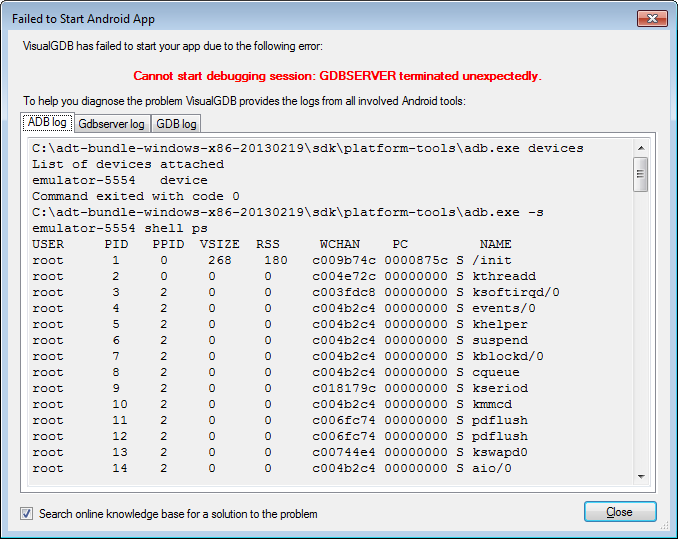Click the USER column header in log
The width and height of the screenshot is (678, 539).
coord(48,244)
